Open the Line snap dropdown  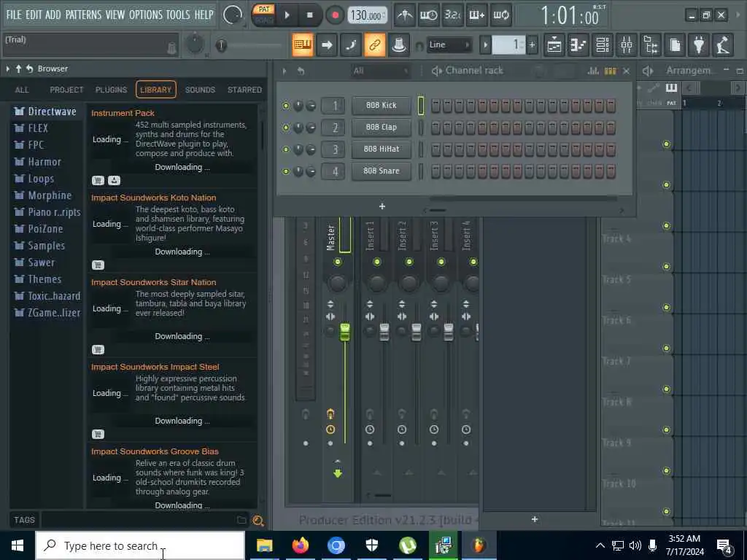[449, 45]
